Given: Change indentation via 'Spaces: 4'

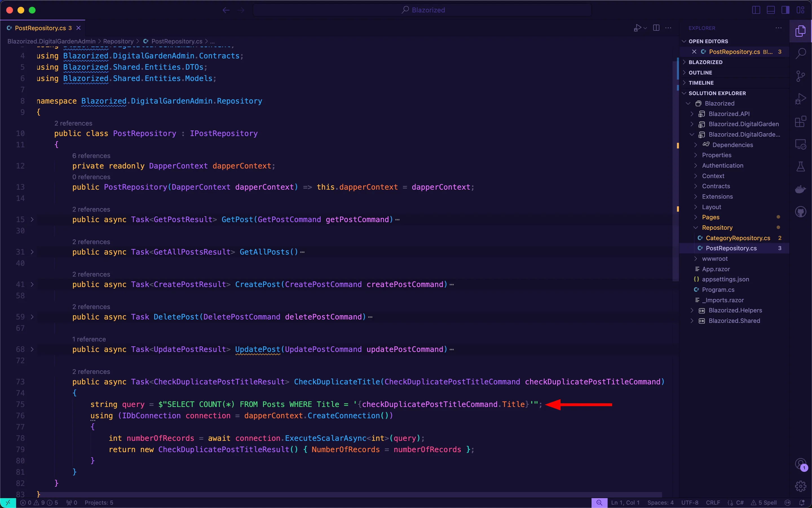Looking at the screenshot, I should [x=660, y=503].
